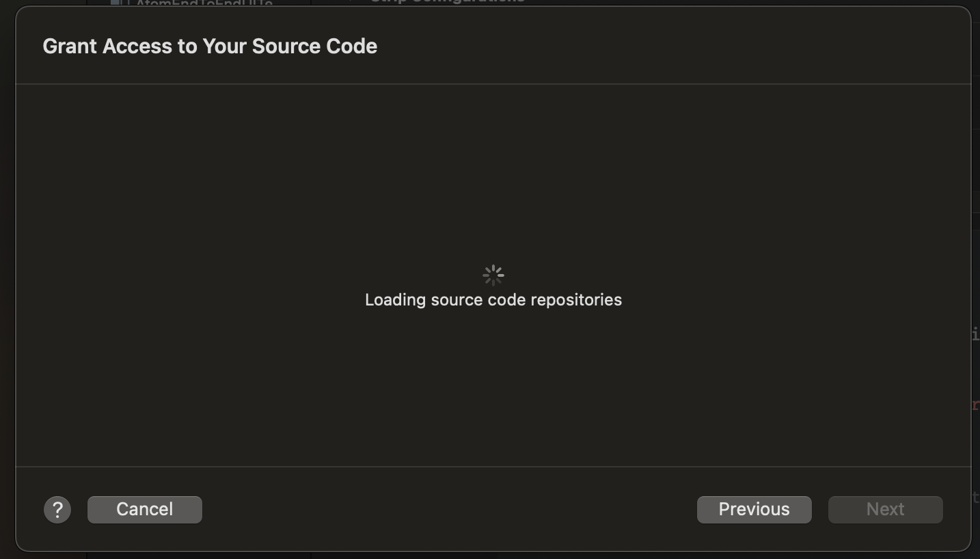
Task: Click the Strip Configurations header text
Action: 448,2
